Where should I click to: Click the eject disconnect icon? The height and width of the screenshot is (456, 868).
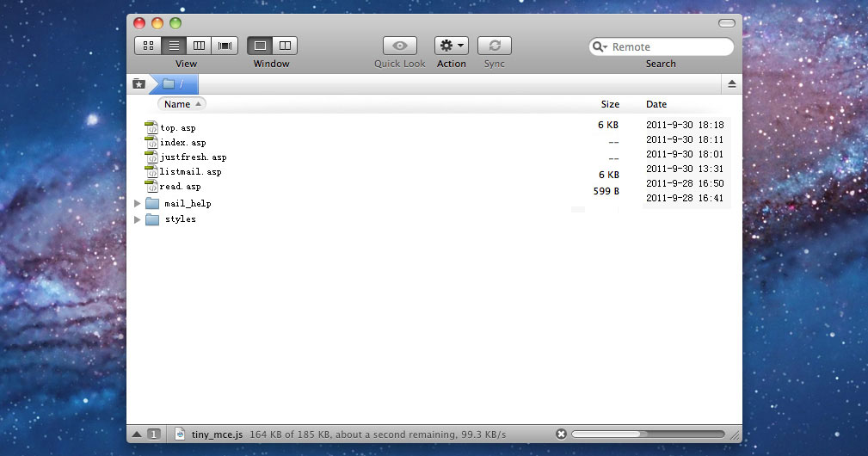coord(732,83)
